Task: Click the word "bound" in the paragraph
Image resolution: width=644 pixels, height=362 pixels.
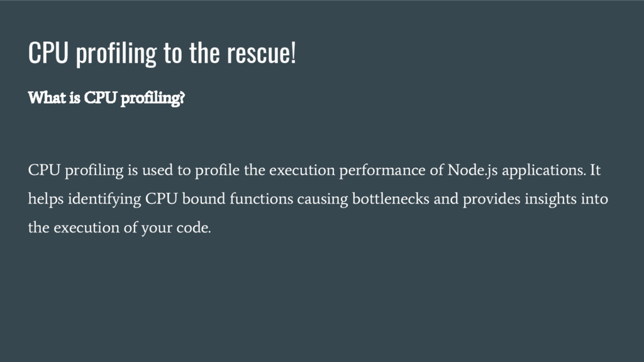Action: [206, 199]
